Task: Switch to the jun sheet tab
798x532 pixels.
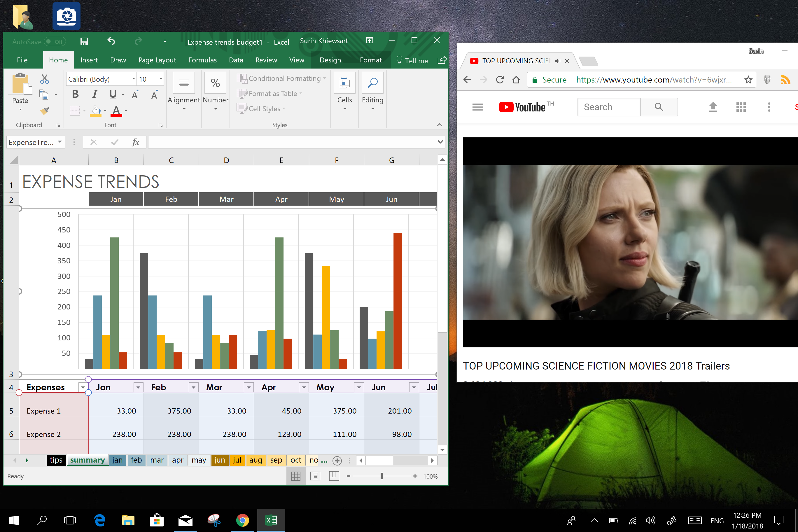Action: tap(220, 460)
